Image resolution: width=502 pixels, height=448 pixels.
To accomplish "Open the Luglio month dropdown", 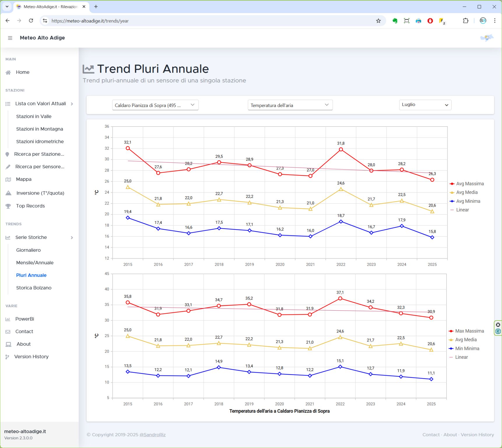I will click(425, 105).
